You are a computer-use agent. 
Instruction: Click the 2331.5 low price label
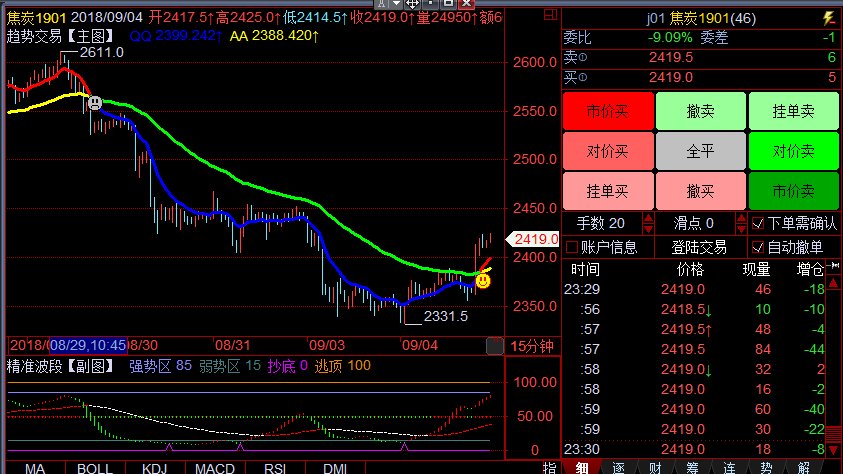click(446, 317)
